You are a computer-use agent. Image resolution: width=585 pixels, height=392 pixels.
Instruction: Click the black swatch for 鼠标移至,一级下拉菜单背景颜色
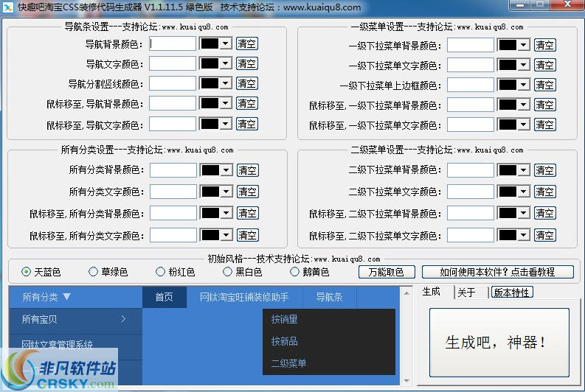[x=508, y=105]
